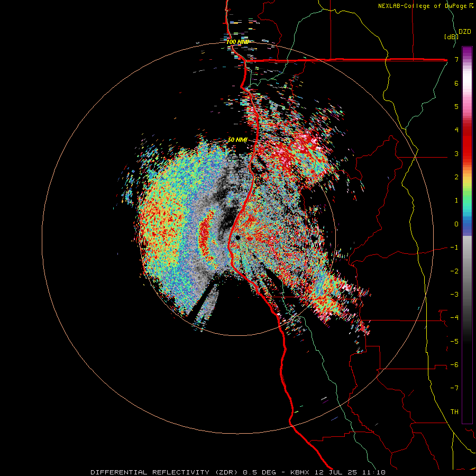Click the -2 dB value on color scale
The width and height of the screenshot is (476, 476).
click(454, 271)
